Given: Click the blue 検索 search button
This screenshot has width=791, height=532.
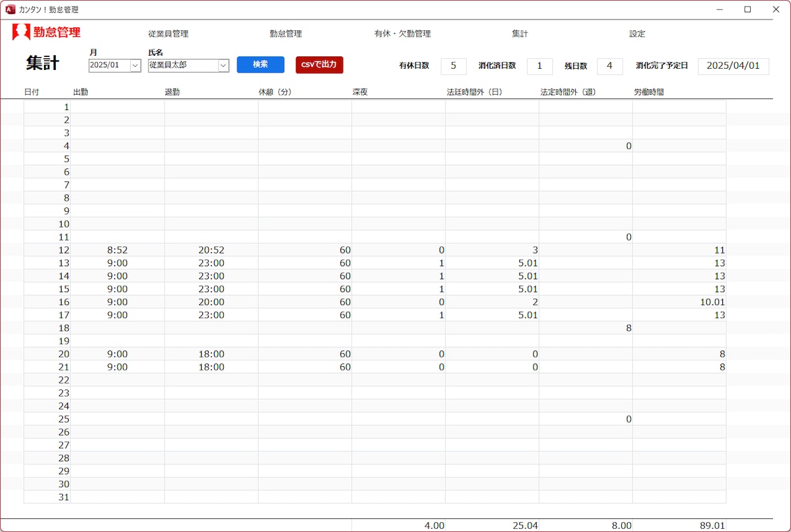Looking at the screenshot, I should (261, 65).
